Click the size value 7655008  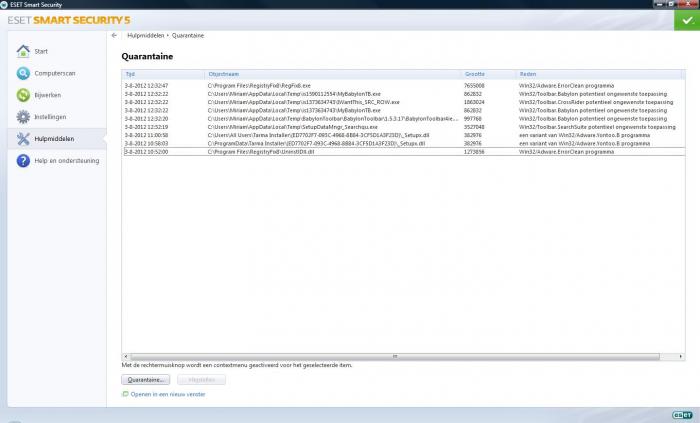pos(474,86)
